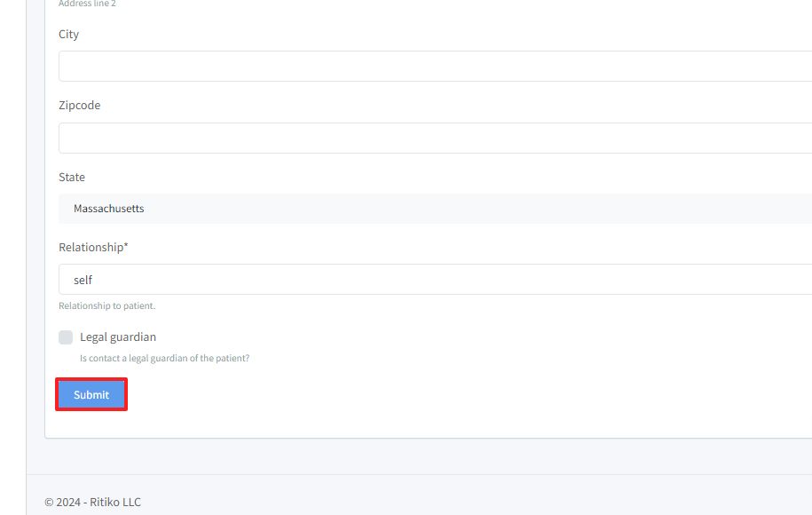
Task: Open the State dropdown showing Massachusetts
Action: coord(435,209)
